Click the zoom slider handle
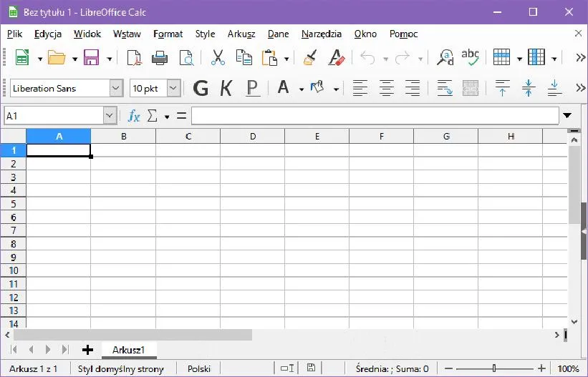This screenshot has height=377, width=588. click(494, 368)
